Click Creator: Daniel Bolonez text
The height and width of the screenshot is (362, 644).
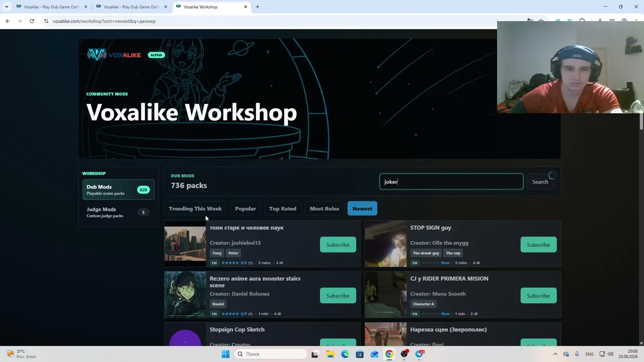[239, 294]
